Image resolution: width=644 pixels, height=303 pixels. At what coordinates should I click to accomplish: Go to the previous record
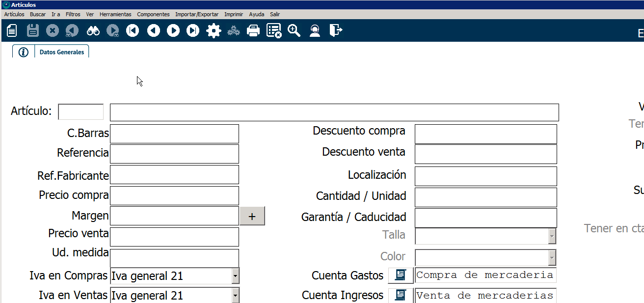(x=154, y=31)
